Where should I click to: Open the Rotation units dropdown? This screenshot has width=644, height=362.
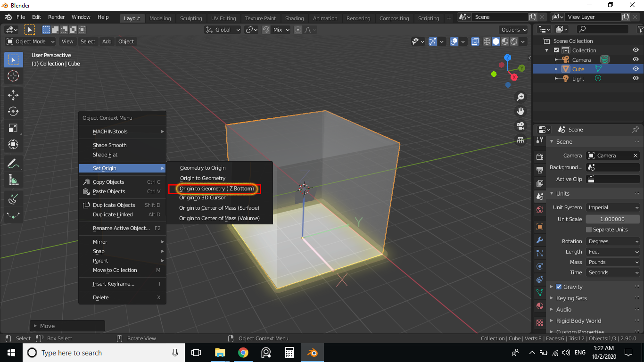click(x=613, y=241)
